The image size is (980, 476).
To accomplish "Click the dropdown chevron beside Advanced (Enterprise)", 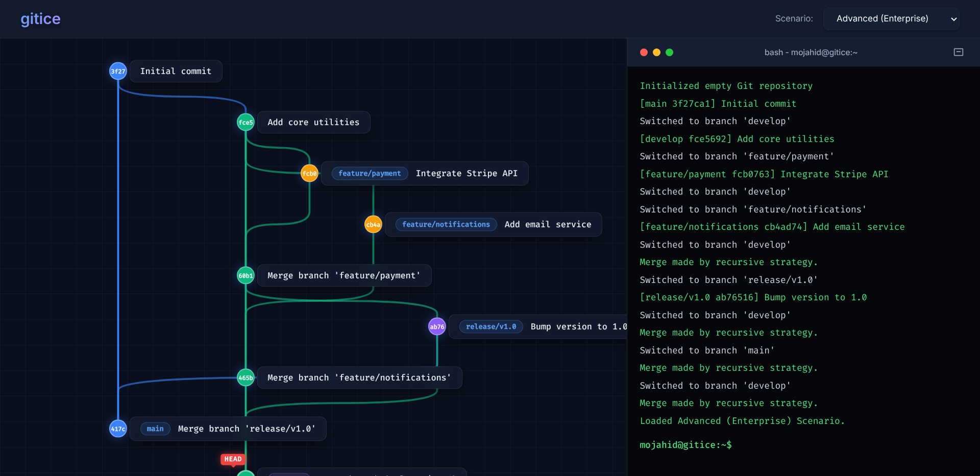I will pos(953,19).
